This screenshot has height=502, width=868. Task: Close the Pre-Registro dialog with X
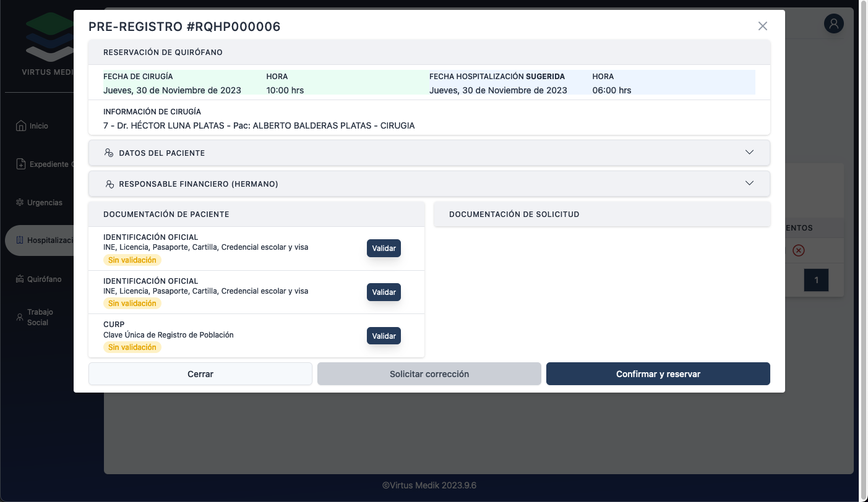[x=763, y=26]
